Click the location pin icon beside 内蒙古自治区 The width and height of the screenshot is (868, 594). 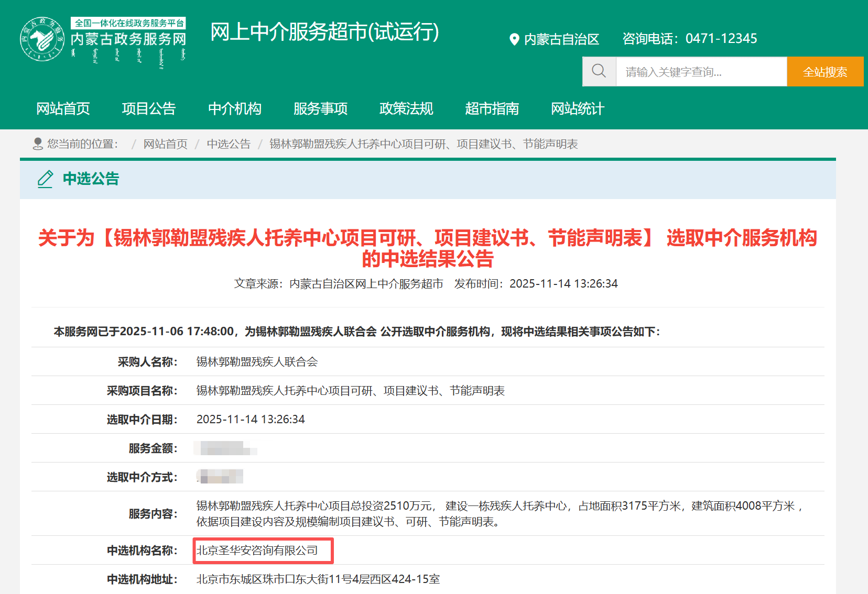[x=513, y=38]
